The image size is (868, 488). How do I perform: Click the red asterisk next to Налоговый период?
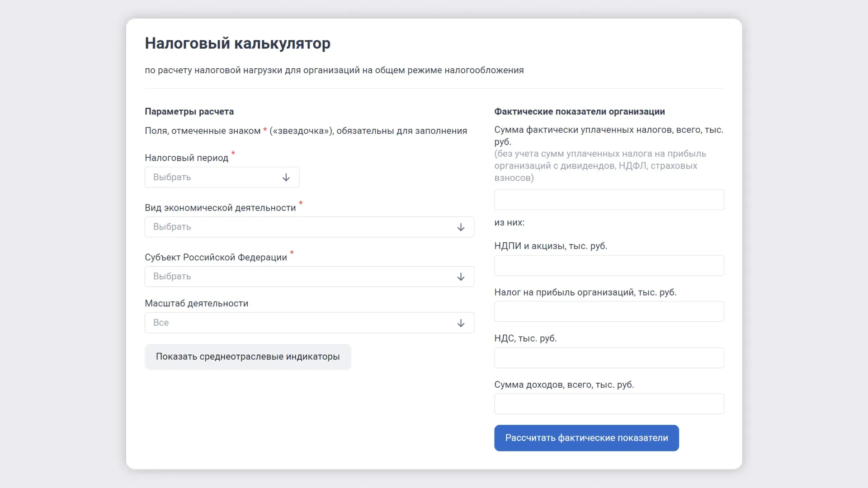click(x=233, y=154)
